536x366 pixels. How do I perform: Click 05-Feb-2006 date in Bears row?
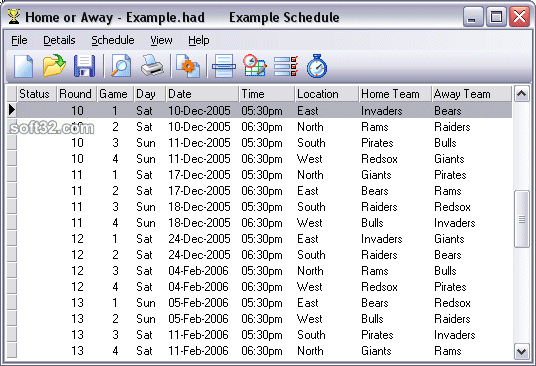[198, 303]
